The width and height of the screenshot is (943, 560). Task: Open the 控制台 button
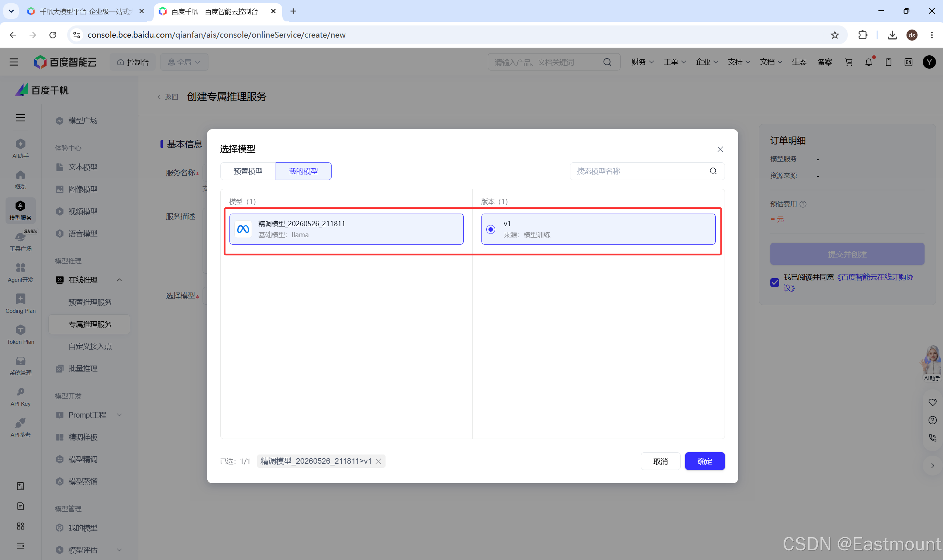pos(133,62)
